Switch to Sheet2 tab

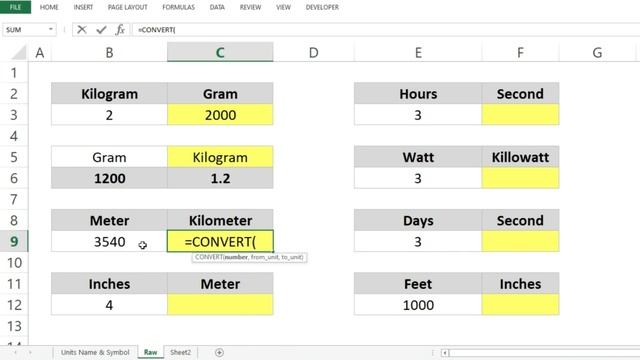click(180, 352)
